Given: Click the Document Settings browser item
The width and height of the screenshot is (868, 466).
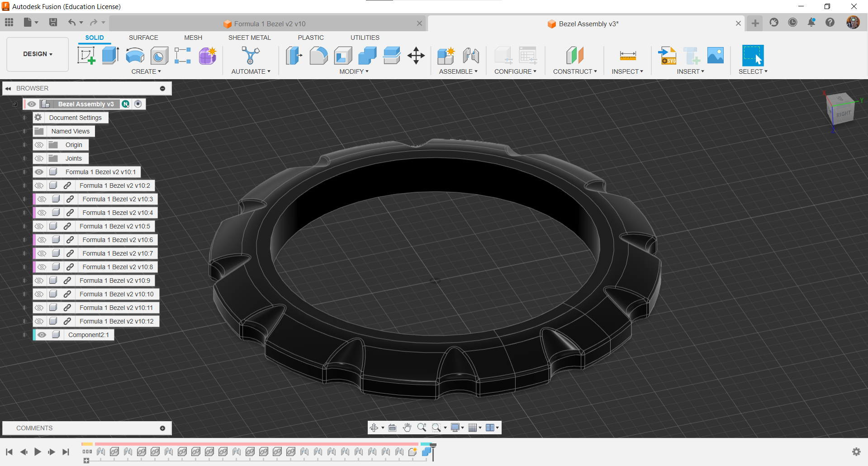Looking at the screenshot, I should pyautogui.click(x=75, y=118).
